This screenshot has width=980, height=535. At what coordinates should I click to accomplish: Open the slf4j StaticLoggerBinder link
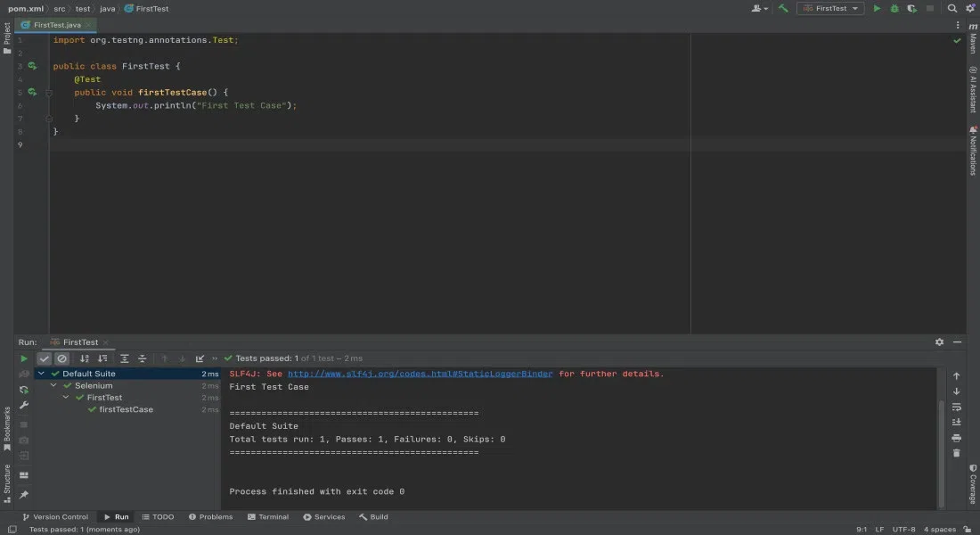point(420,374)
